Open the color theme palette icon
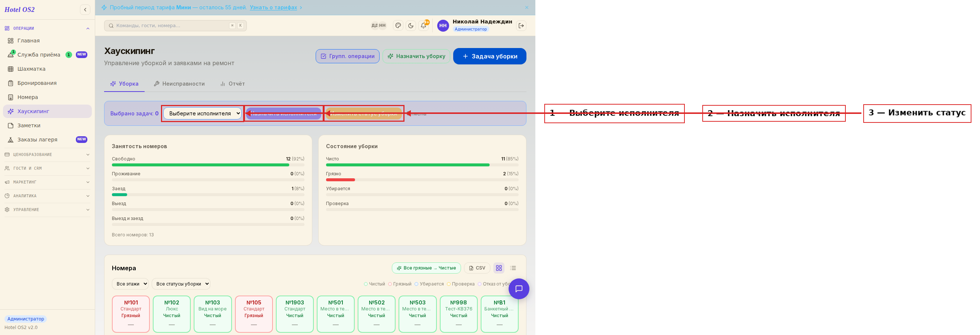This screenshot has width=980, height=335. click(398, 26)
